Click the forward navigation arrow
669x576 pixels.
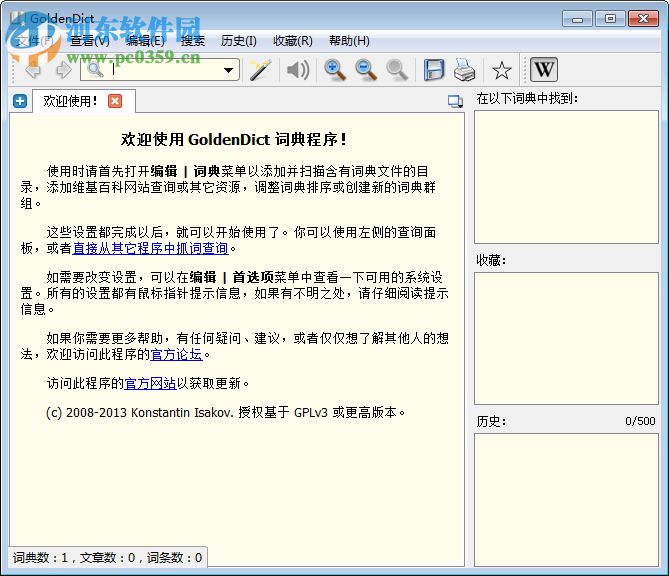[x=64, y=70]
